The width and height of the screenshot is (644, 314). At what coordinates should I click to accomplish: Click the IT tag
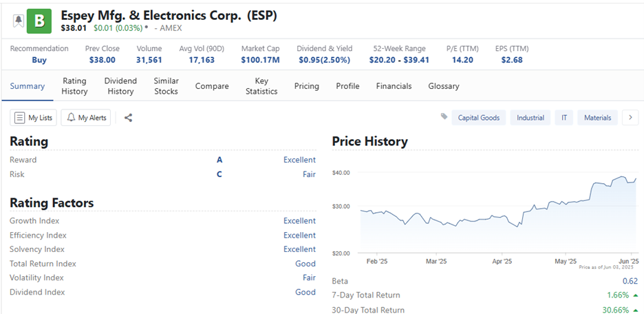tap(564, 118)
